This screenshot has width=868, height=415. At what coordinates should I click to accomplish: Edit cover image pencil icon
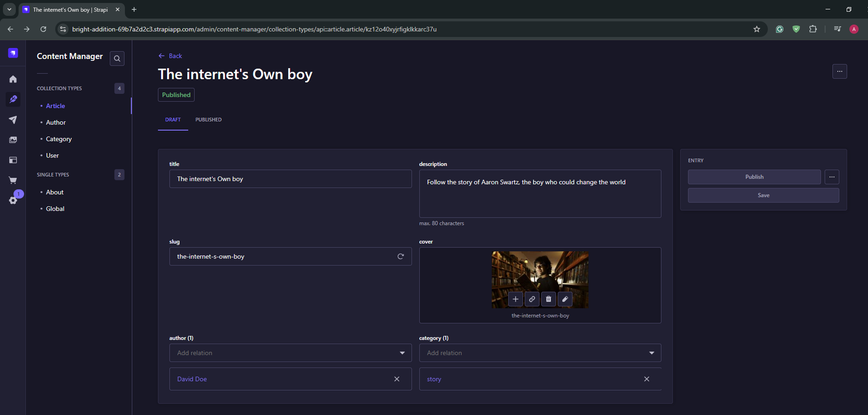coord(565,299)
